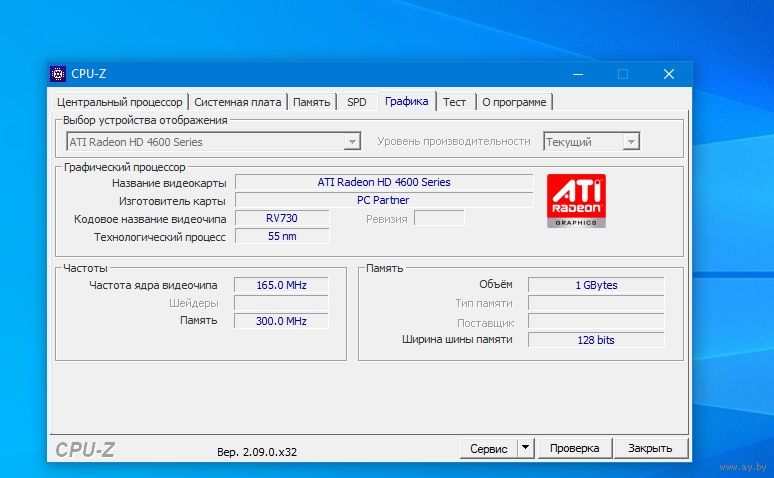Click the empty Ревизия field
The image size is (774, 478).
[439, 218]
